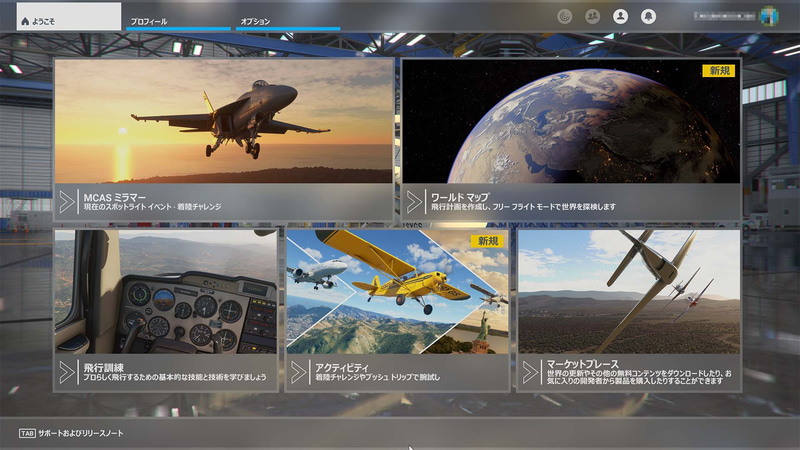Switch to the オプション tab

[x=288, y=21]
